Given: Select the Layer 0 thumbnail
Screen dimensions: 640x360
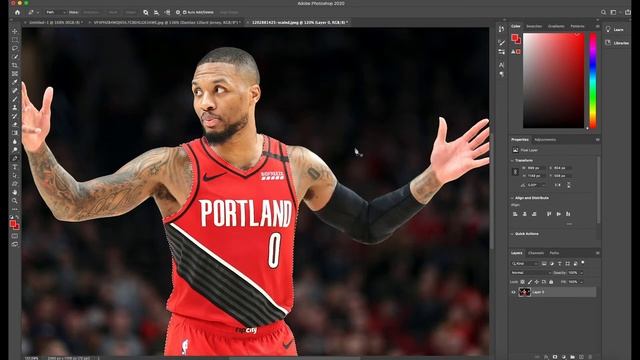Looking at the screenshot, I should pyautogui.click(x=524, y=292).
